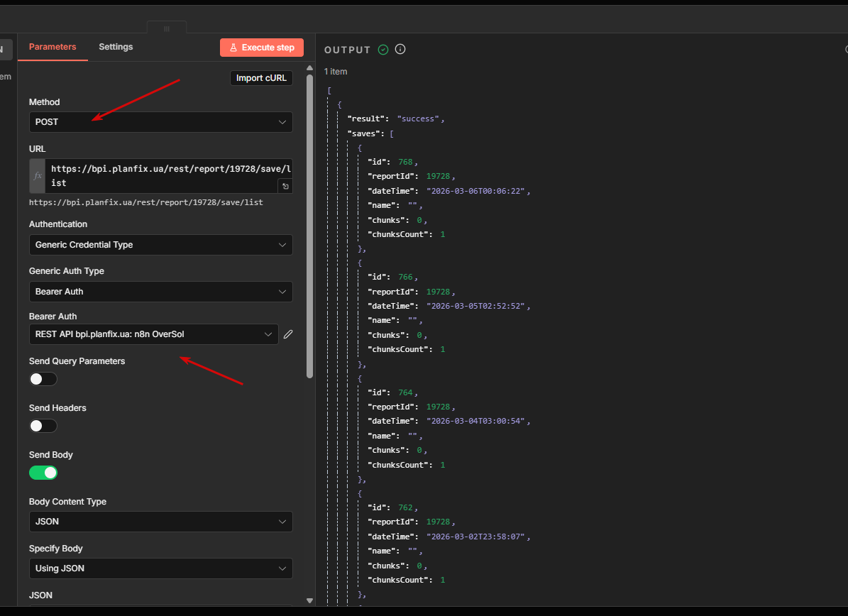Image resolution: width=848 pixels, height=616 pixels.
Task: Open expanded URL expression editor icon
Action: tap(285, 186)
